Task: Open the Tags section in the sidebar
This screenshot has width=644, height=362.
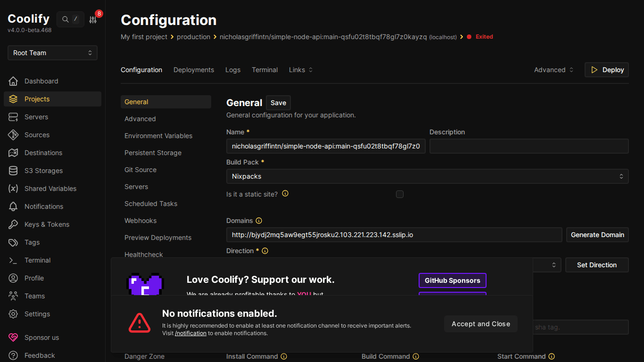Action: pos(31,242)
